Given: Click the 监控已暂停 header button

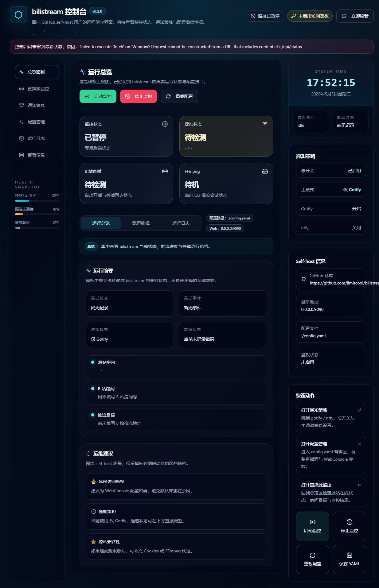Looking at the screenshot, I should [x=265, y=16].
